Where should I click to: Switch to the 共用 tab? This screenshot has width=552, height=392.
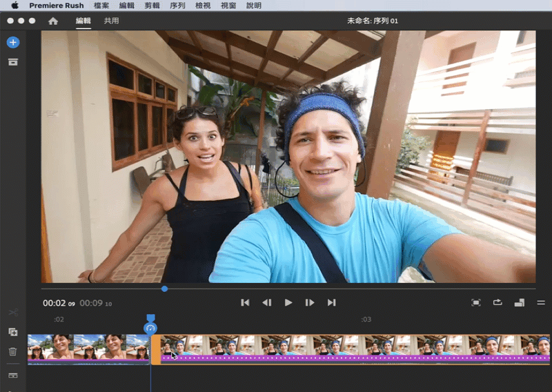tap(111, 21)
